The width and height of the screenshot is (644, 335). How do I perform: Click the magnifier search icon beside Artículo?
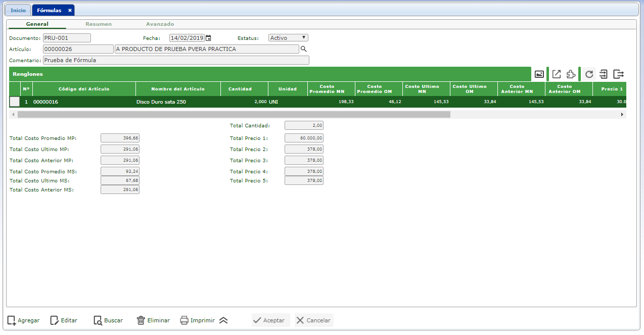(304, 49)
